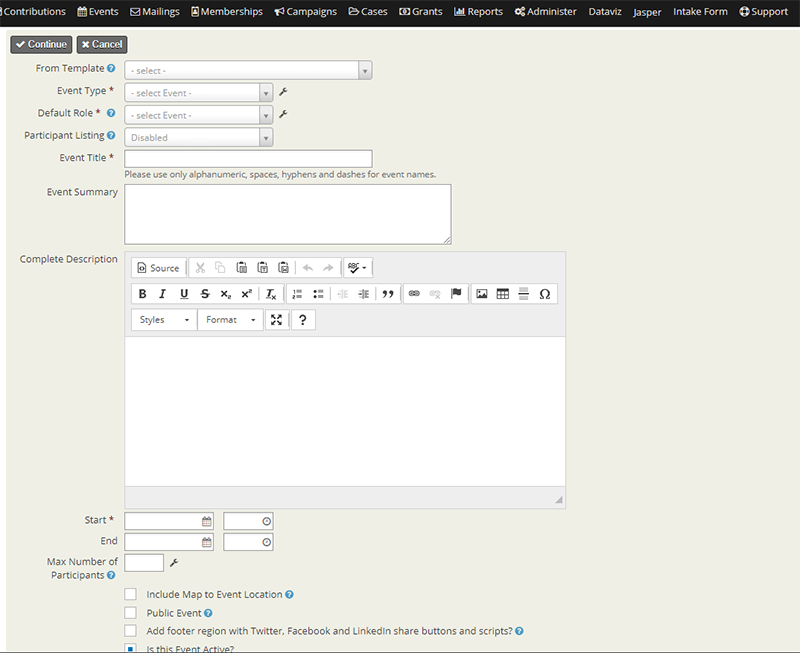
Task: Open the date picker calendar for Start
Action: pos(205,520)
